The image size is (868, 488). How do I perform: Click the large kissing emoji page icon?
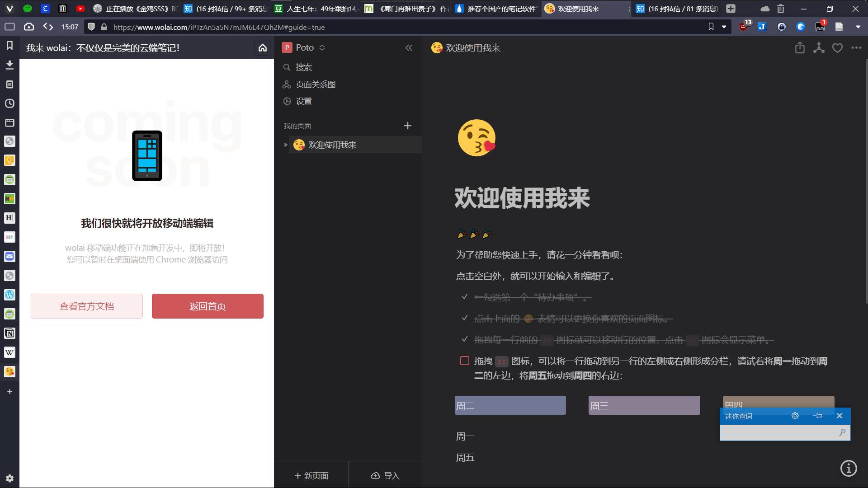click(476, 138)
